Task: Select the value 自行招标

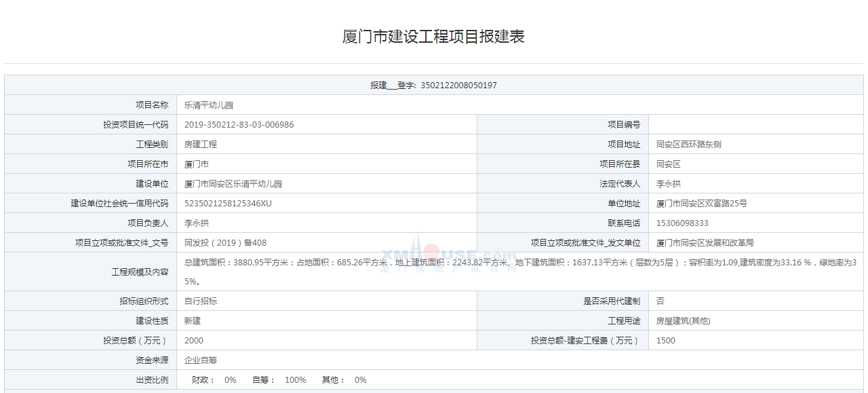Action: coord(201,301)
